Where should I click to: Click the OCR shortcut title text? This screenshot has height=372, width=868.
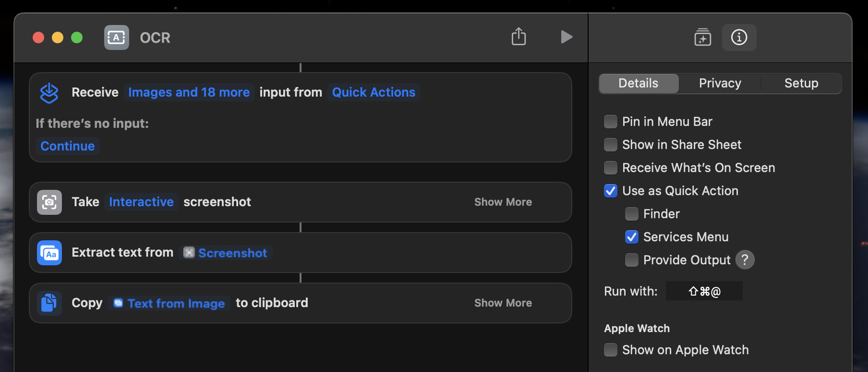click(155, 37)
